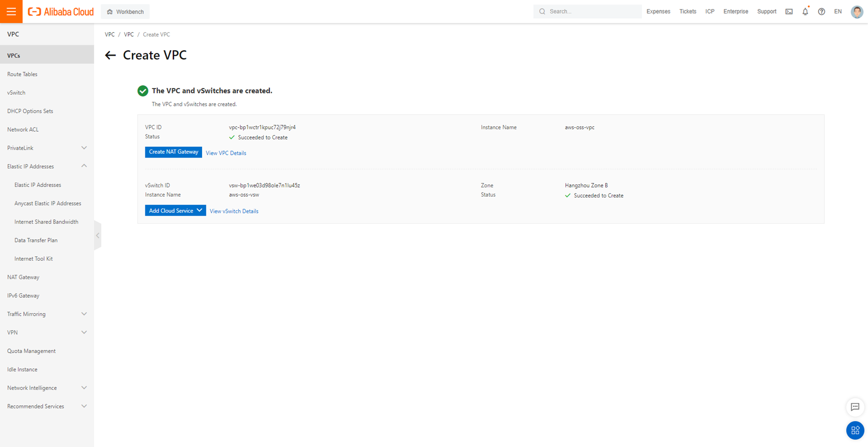The image size is (868, 447).
Task: Open the Add Cloud Service dropdown
Action: pos(175,211)
